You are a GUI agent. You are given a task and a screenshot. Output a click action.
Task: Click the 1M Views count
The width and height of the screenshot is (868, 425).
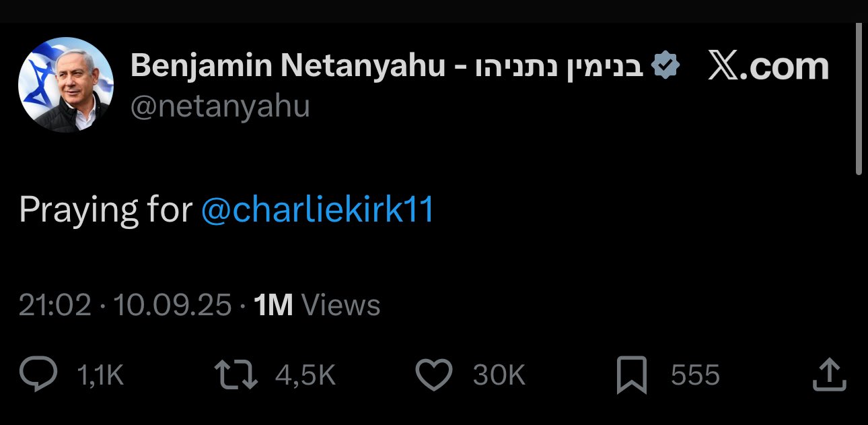[318, 305]
